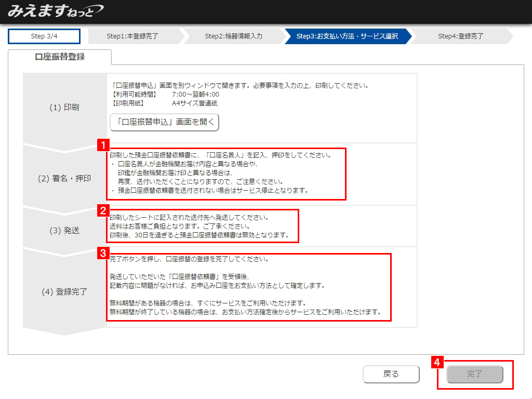Click the red number 4 marker
The width and height of the screenshot is (532, 399).
coord(438,362)
